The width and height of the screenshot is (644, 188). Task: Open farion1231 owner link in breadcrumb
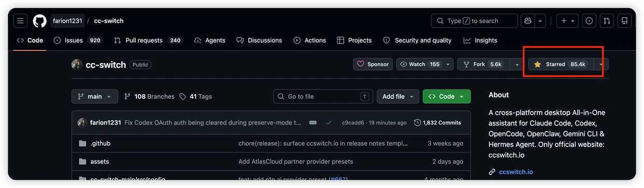tap(67, 21)
